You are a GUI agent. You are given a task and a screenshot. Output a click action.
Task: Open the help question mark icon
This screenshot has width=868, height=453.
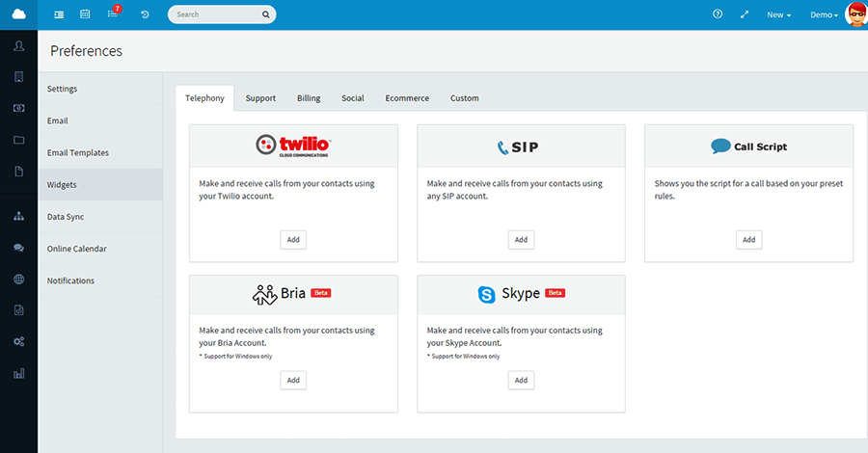(x=717, y=14)
